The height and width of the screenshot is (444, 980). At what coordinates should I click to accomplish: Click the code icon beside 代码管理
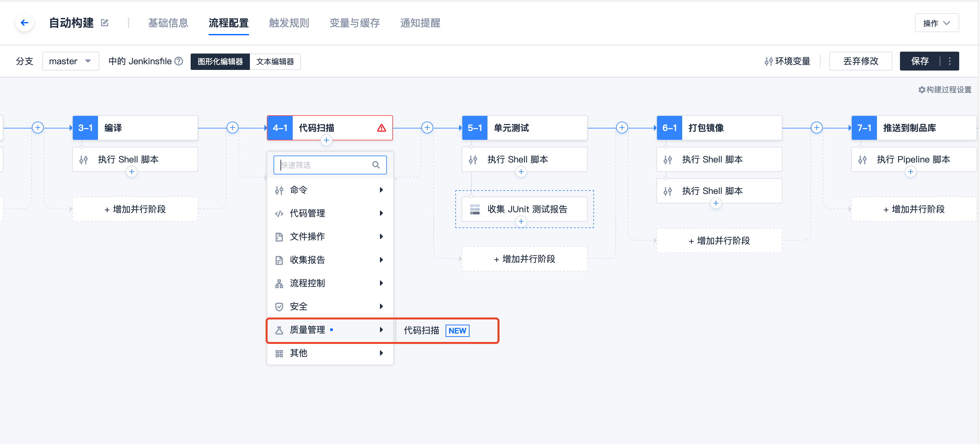point(279,213)
